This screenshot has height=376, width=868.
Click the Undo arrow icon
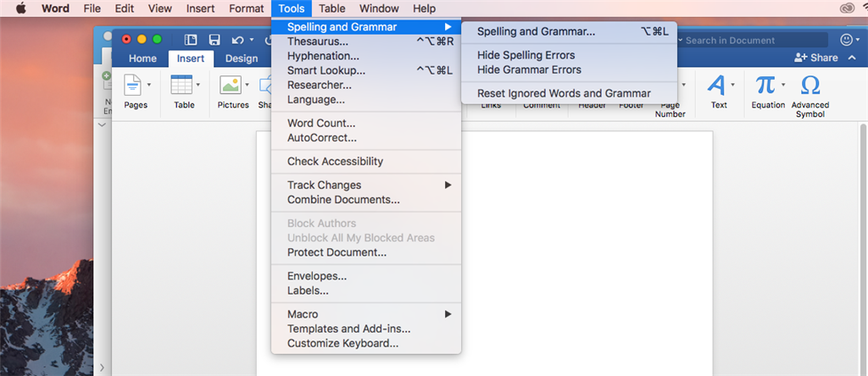click(237, 40)
